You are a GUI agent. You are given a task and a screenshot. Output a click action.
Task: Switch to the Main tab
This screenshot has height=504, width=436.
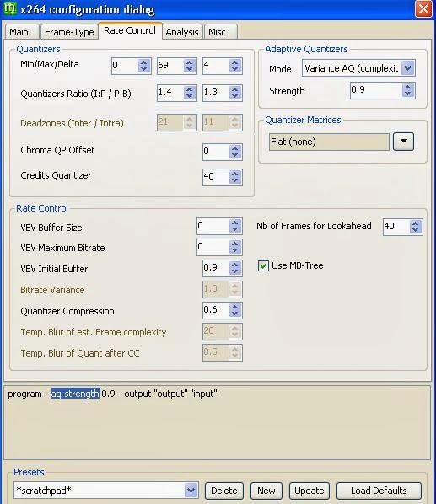[x=22, y=32]
